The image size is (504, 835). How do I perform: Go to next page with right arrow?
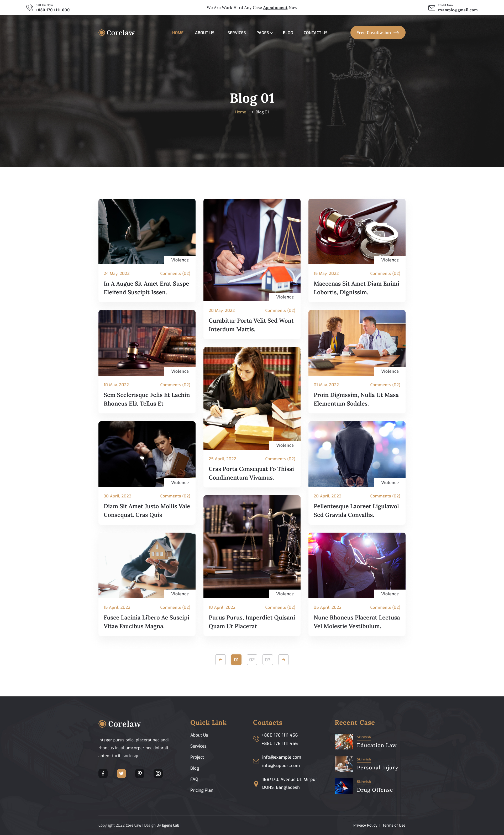point(283,659)
